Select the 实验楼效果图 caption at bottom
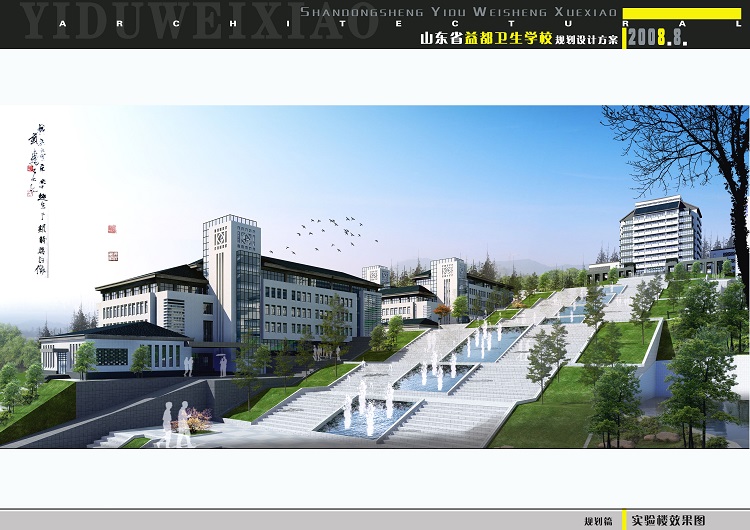 pos(667,520)
